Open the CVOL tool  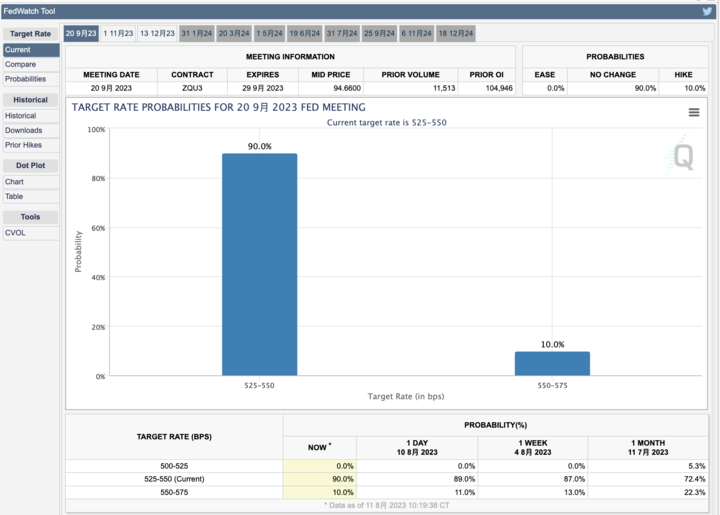click(x=31, y=233)
